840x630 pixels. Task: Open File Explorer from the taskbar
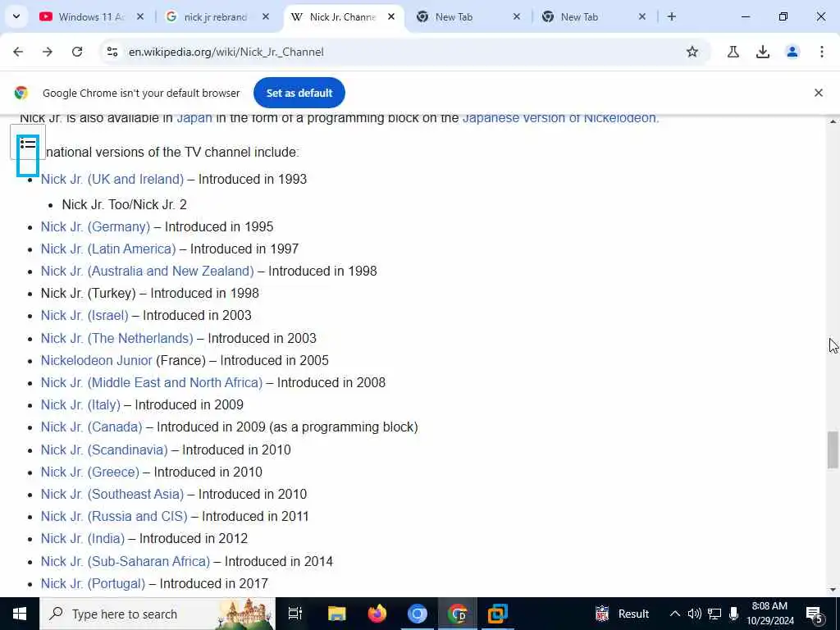pyautogui.click(x=337, y=614)
